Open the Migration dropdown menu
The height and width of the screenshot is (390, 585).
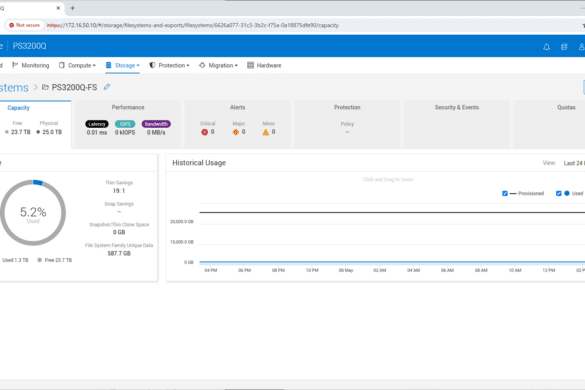tap(218, 65)
